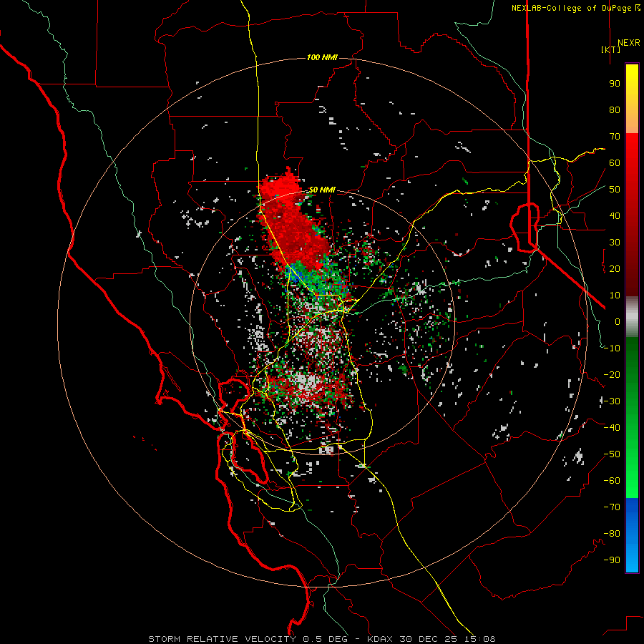Pick the green segment of the color bar
Screen dimensions: 644x644
(632, 417)
